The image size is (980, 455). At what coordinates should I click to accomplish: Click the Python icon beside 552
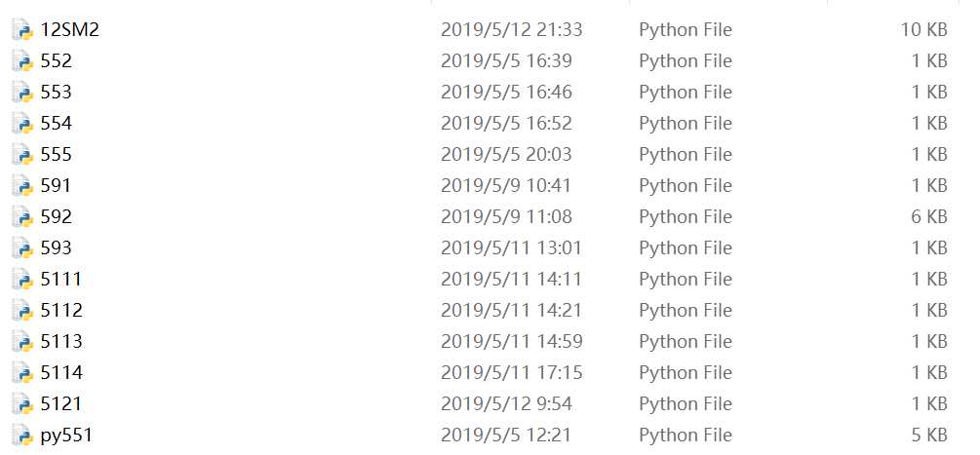22,61
